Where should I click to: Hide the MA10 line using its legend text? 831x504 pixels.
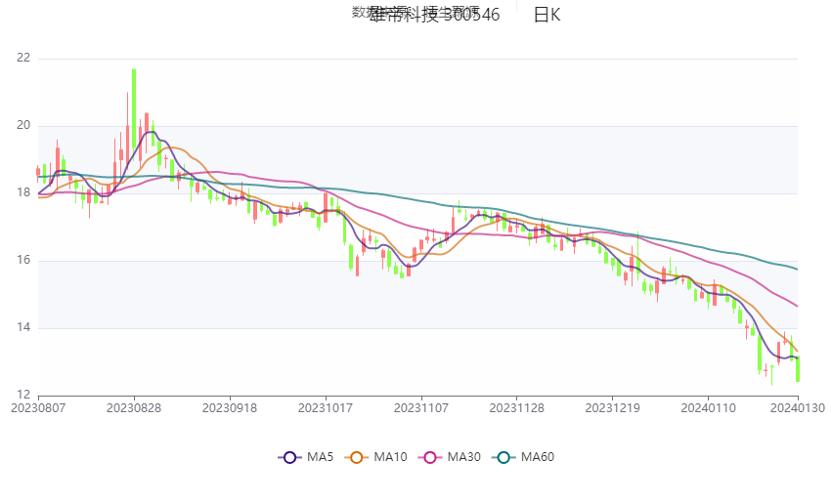click(x=391, y=457)
